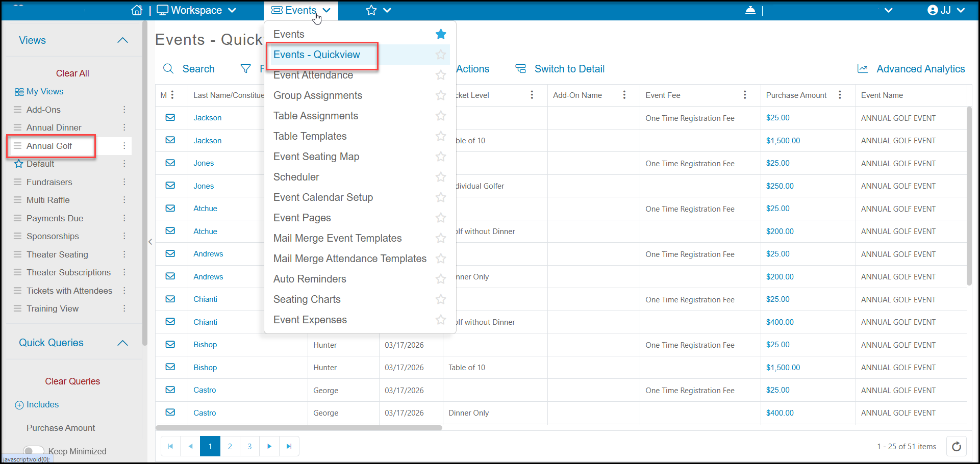Collapse the Views panel chevron
The height and width of the screenshot is (464, 980).
[x=122, y=40]
